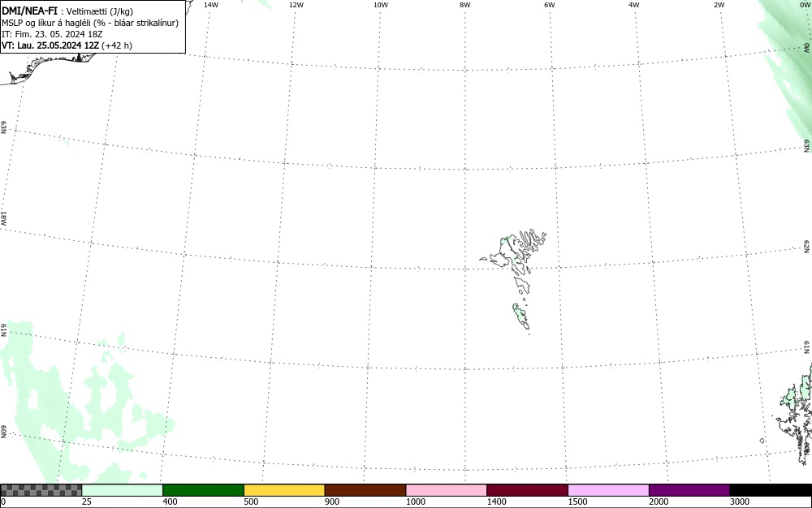Click the 'Veltimætti (J/kg)' label
The image size is (812, 508).
(99, 11)
